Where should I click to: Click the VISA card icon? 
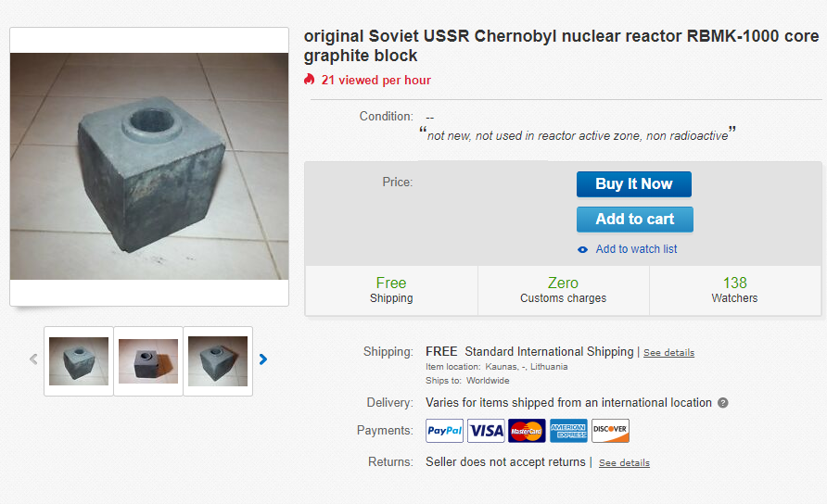(486, 431)
